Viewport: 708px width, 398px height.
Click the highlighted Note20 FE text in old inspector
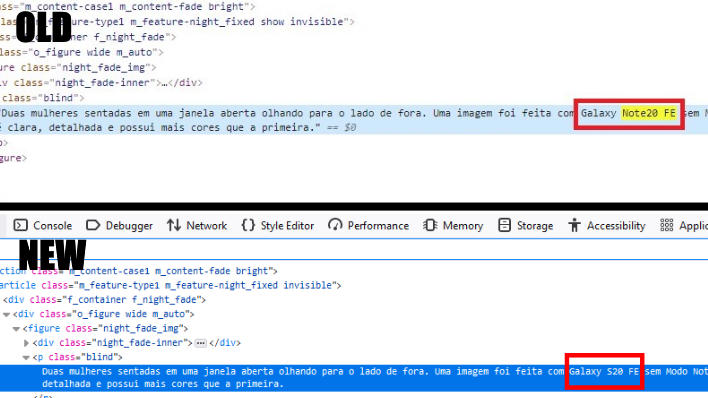649,113
